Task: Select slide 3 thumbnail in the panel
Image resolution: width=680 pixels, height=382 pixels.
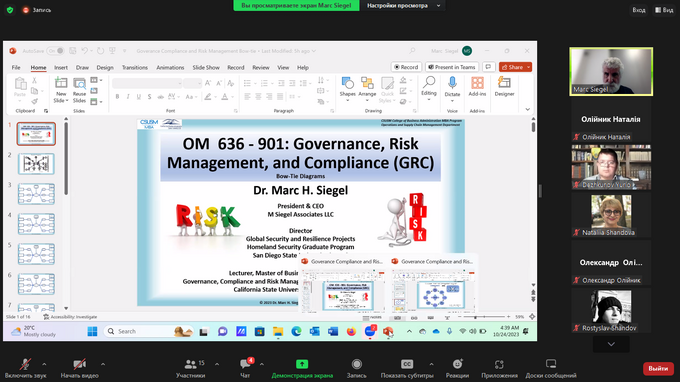Action: pyautogui.click(x=36, y=194)
